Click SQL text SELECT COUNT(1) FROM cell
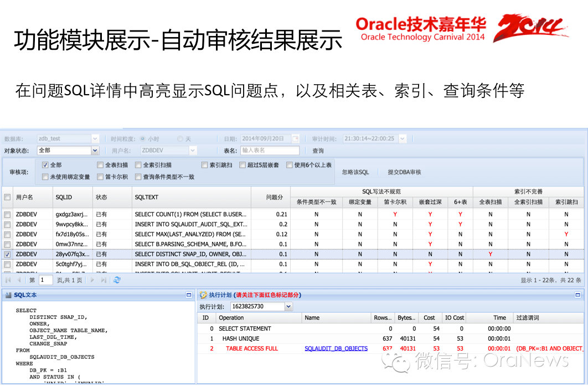 point(191,215)
